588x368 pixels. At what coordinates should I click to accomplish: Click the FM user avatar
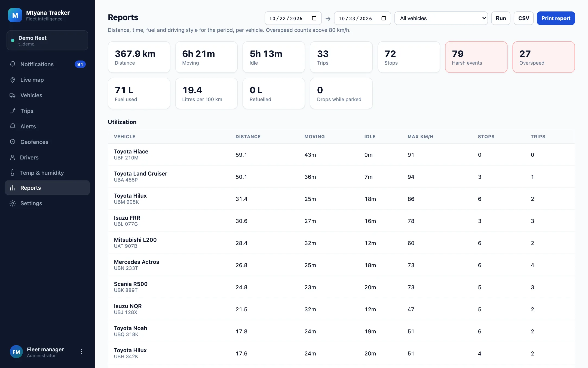pyautogui.click(x=16, y=352)
